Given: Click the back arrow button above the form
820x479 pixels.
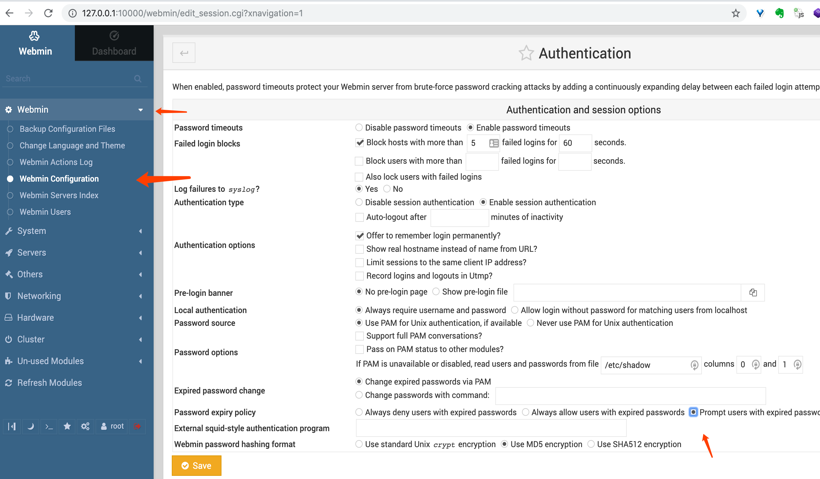Looking at the screenshot, I should point(184,53).
